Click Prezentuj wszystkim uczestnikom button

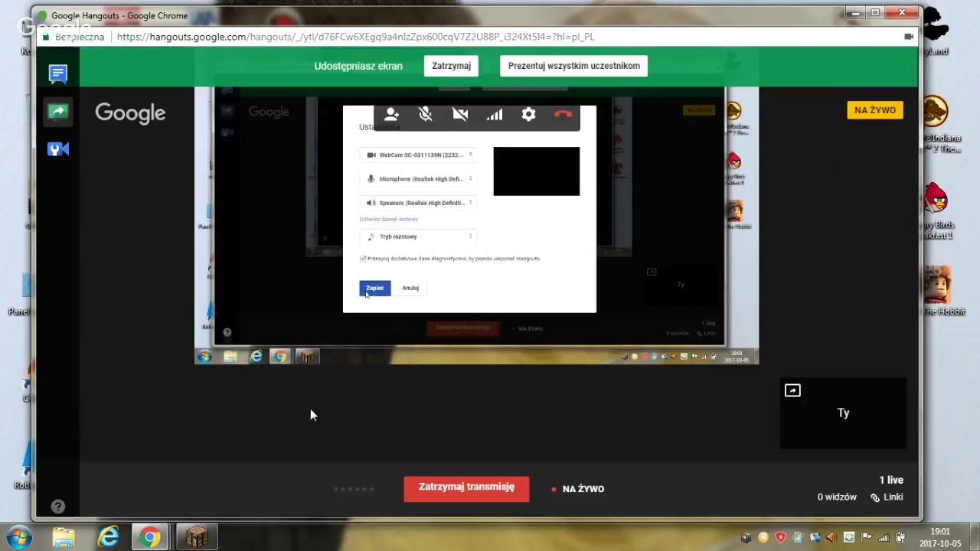click(x=574, y=66)
